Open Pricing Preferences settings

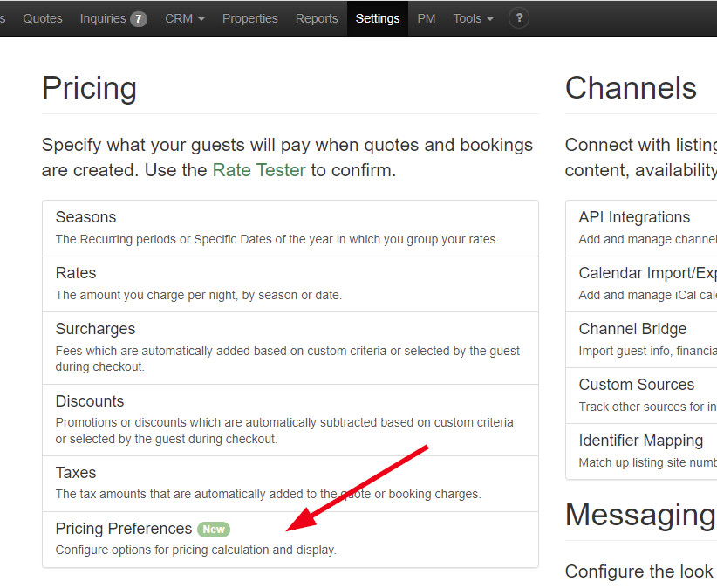pos(124,529)
